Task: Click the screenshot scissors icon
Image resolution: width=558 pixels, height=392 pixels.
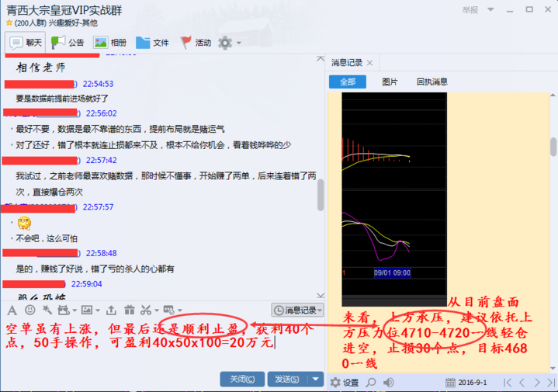Action: (146, 310)
